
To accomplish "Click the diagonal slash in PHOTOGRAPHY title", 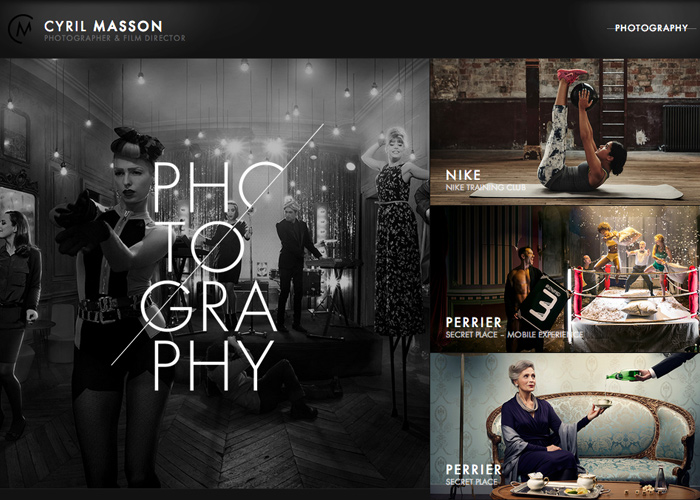I will tap(217, 245).
